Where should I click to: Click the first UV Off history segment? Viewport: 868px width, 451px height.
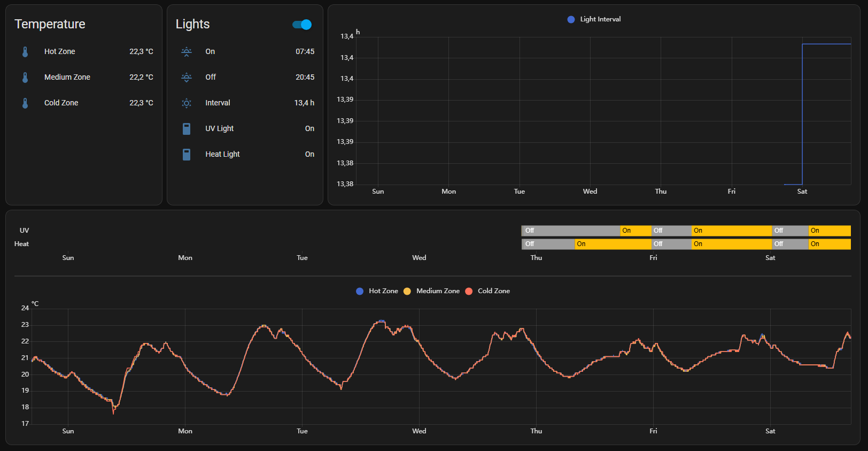click(x=571, y=231)
